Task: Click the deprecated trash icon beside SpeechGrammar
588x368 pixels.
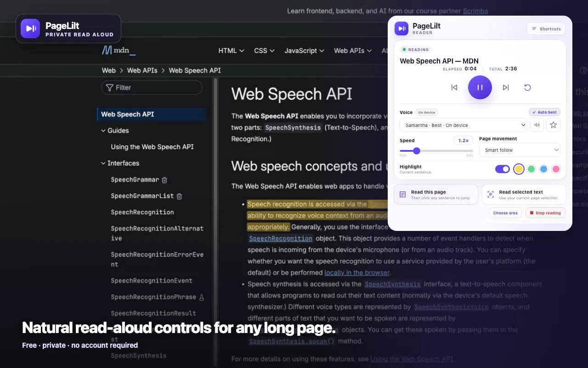Action: pos(164,180)
